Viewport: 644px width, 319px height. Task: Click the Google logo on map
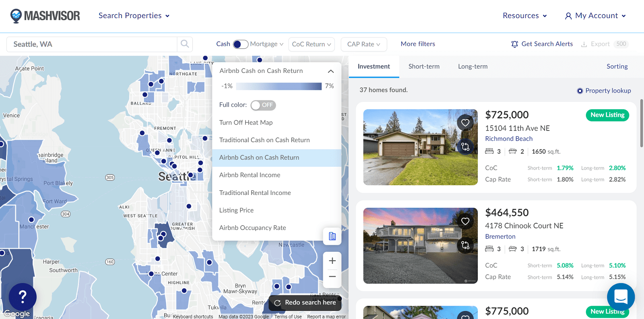tap(17, 314)
